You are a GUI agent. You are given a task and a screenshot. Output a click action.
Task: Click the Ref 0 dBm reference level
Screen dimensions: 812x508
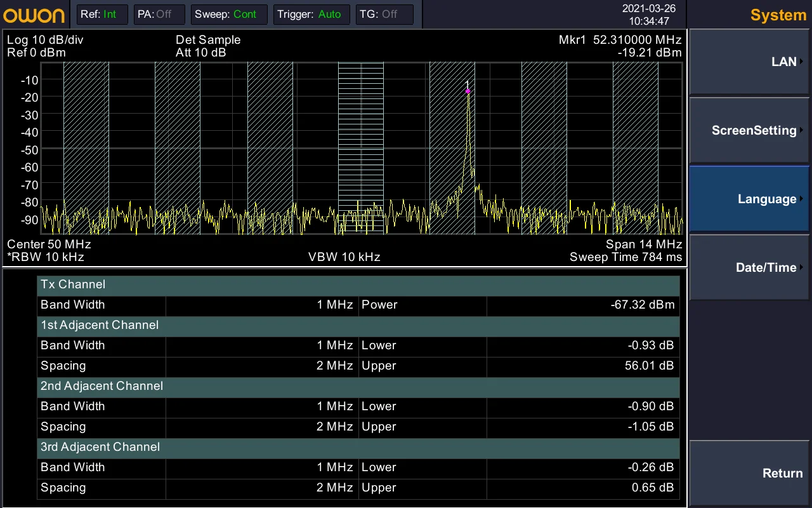[x=36, y=53]
